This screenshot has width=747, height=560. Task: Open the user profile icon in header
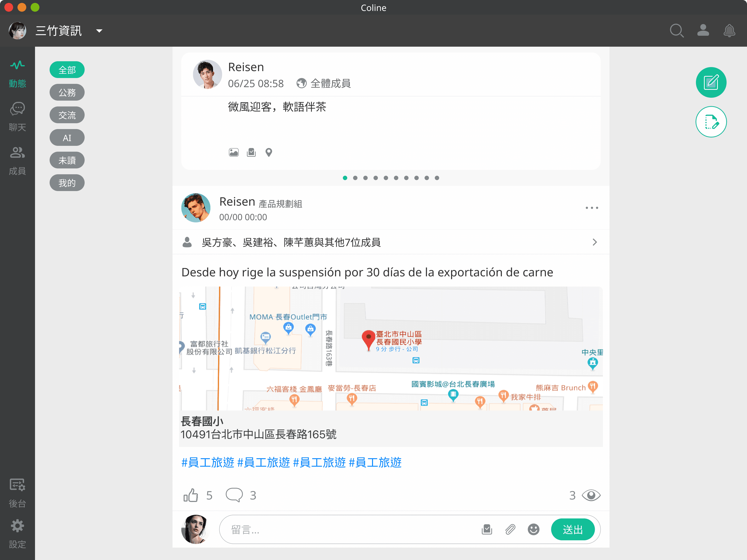[703, 30]
